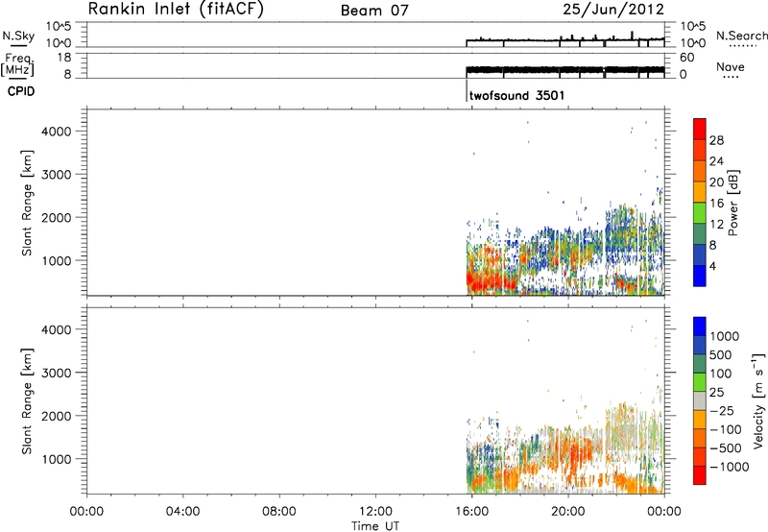The image size is (768, 532).
Task: Click "Slant Range [km]" label of velocity panel
Action: 28,401
